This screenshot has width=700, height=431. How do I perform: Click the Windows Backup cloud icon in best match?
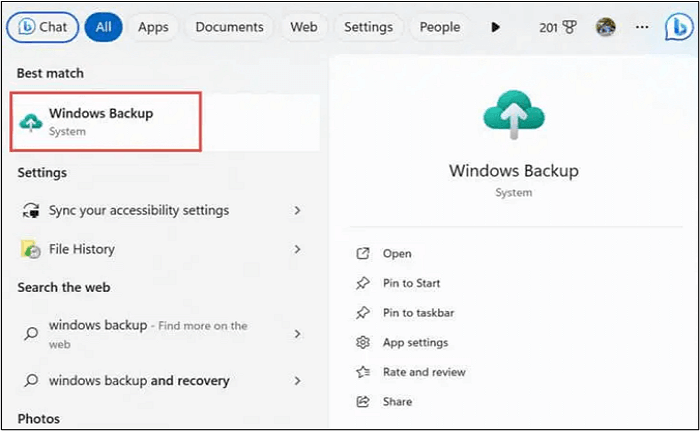(x=31, y=122)
